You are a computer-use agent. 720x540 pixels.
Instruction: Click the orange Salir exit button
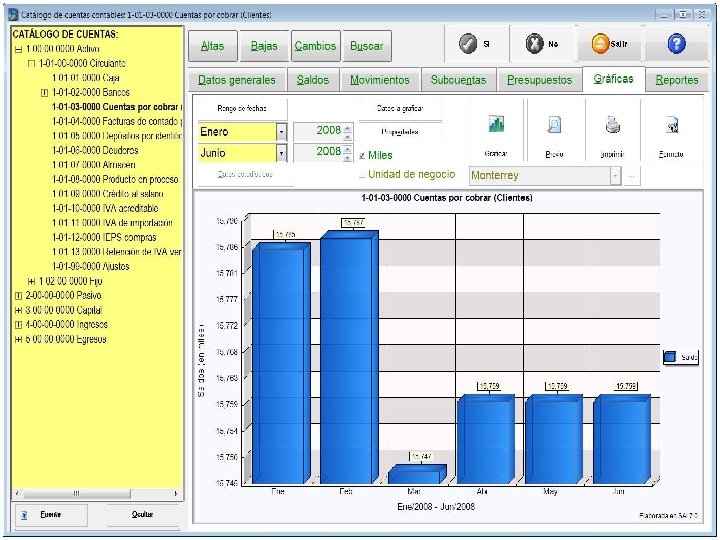[x=609, y=44]
